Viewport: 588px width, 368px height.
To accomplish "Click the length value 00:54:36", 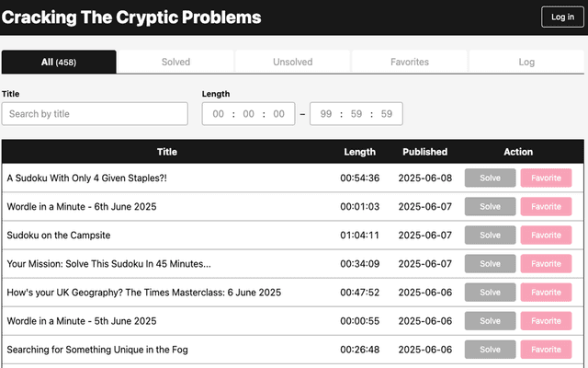I will pos(359,178).
